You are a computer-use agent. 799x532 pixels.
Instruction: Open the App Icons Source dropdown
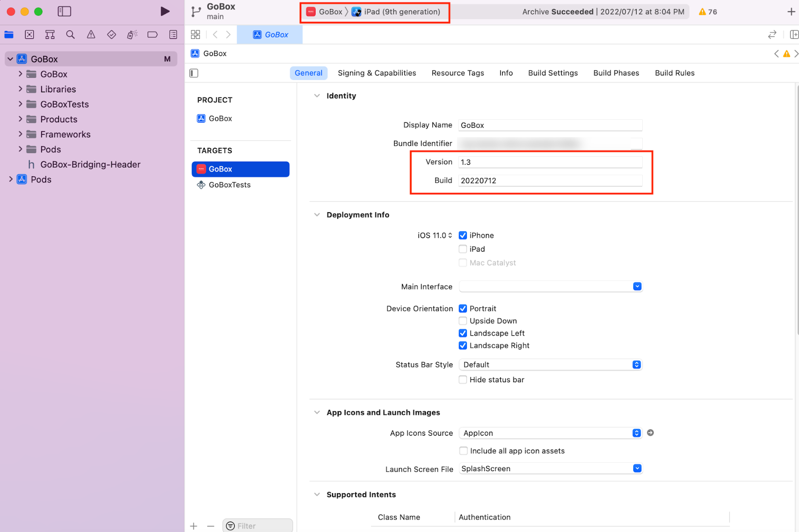[x=550, y=433]
